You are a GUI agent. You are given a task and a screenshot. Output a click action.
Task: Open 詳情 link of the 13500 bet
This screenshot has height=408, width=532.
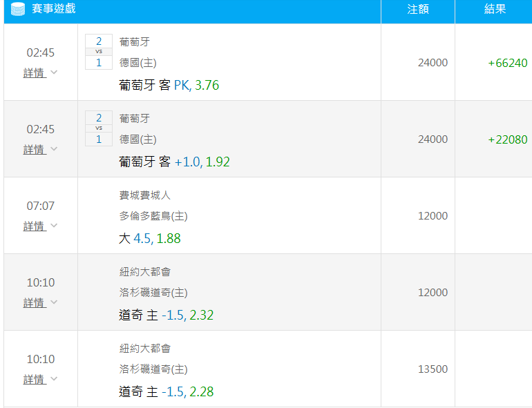click(x=35, y=379)
